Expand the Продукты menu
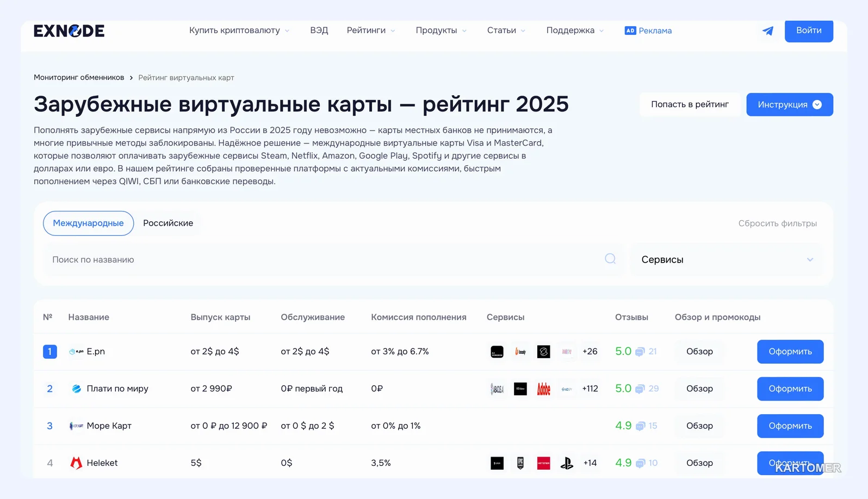This screenshot has height=499, width=868. click(x=441, y=30)
